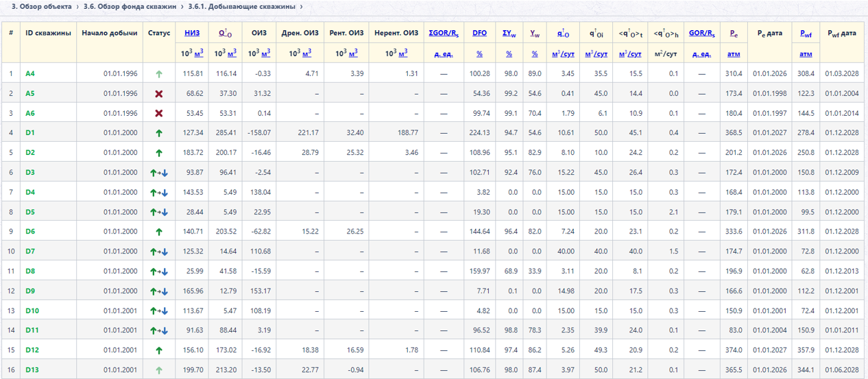This screenshot has height=379, width=868.
Task: Open the '3.6.1. Добывающие скважины' breadcrumb
Action: click(x=242, y=6)
